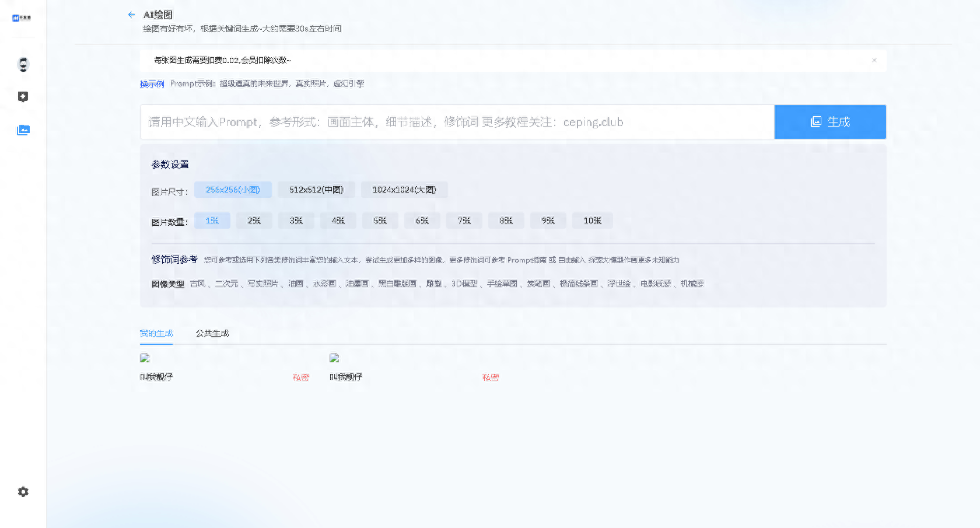
Task: Select 512x512(中图) image size
Action: [316, 190]
